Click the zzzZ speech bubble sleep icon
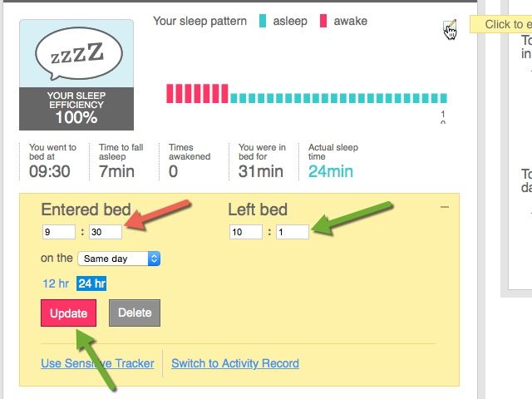This screenshot has width=532, height=399. [x=79, y=53]
